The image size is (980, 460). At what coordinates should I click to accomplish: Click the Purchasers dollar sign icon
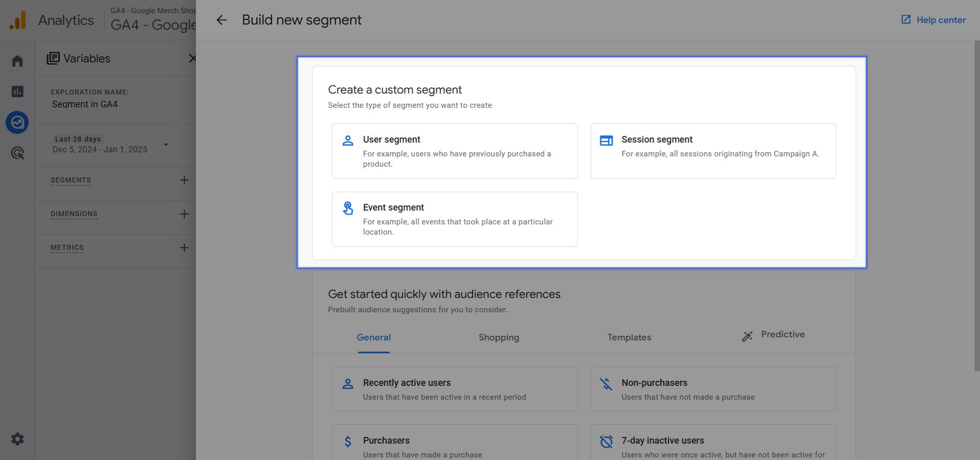348,441
